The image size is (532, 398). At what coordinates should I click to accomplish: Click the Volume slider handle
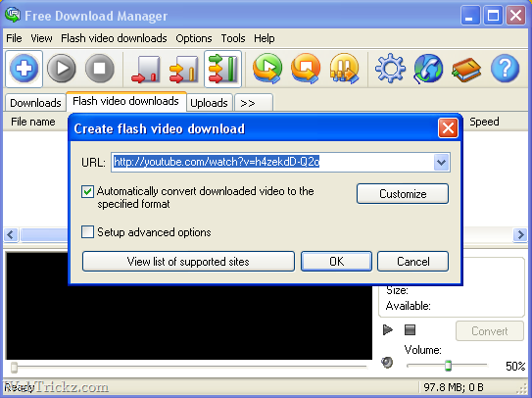coord(448,366)
